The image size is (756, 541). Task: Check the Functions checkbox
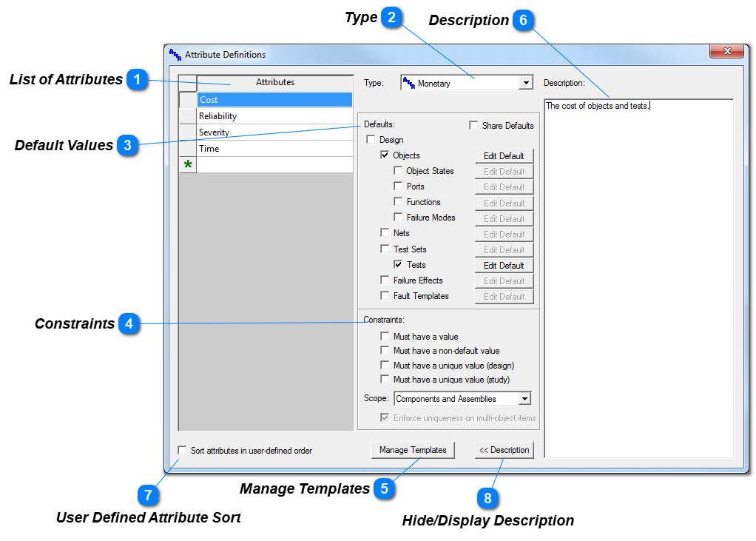[398, 201]
